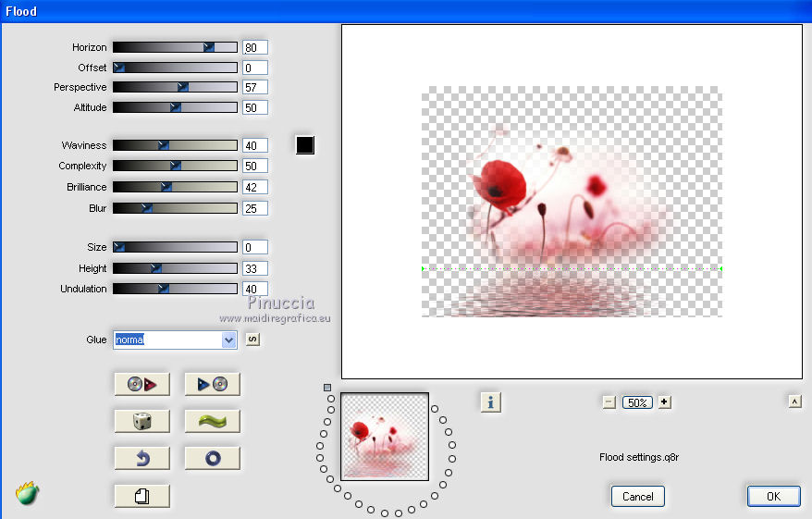Click the small poppy thumbnail inside the dotted ring
Viewport: 812px width, 519px height.
pyautogui.click(x=385, y=436)
